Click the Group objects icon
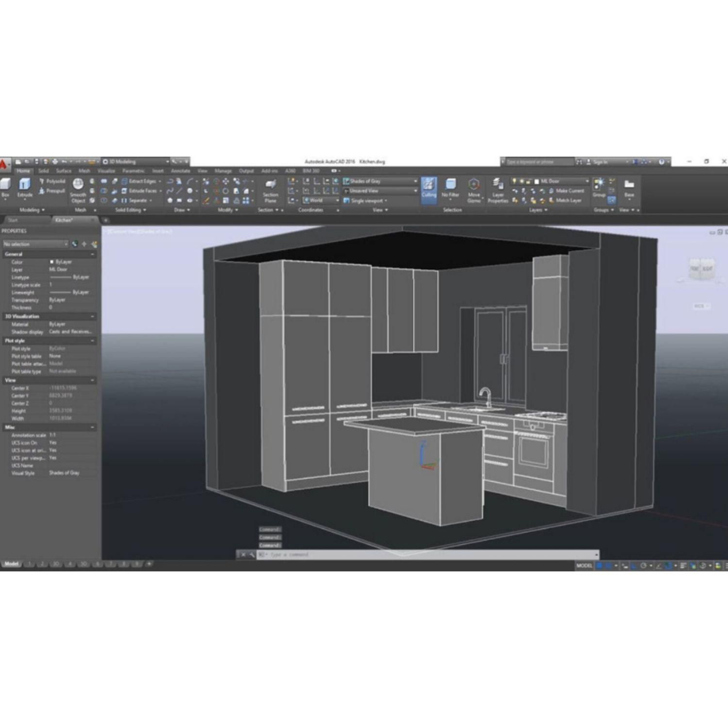Screen dimensions: 728x728 [599, 187]
